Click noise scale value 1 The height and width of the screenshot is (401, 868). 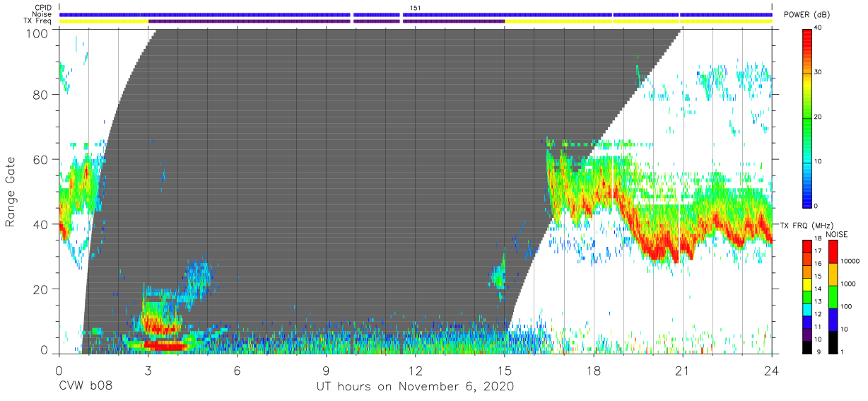pyautogui.click(x=843, y=351)
